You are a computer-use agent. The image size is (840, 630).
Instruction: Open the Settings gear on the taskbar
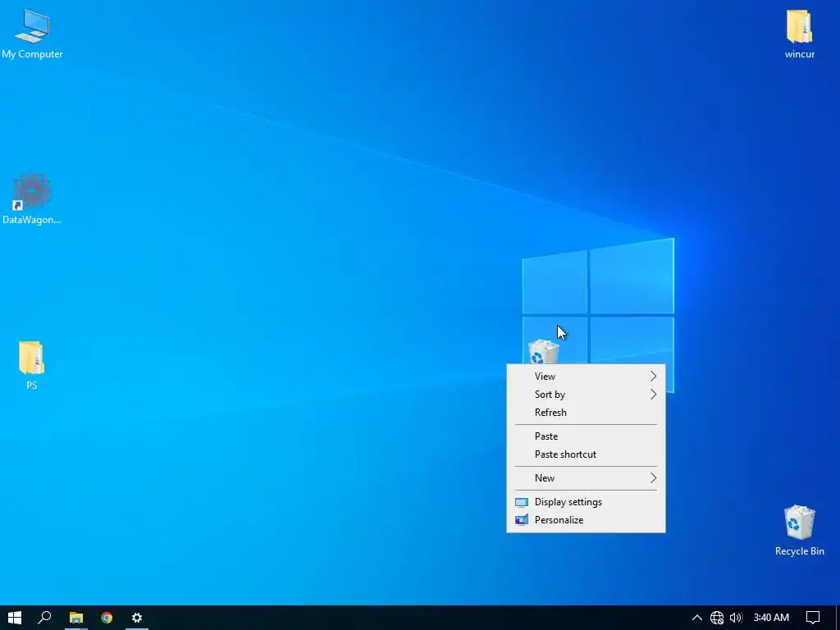[x=137, y=618]
